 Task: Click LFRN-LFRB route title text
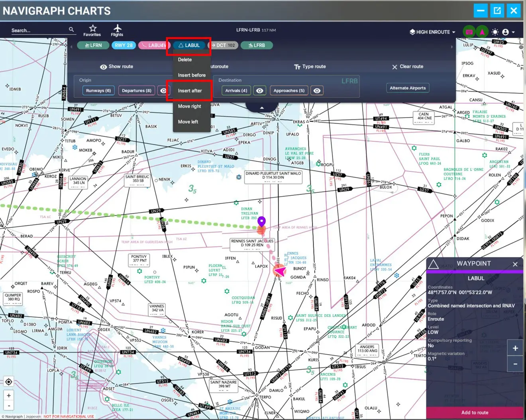[x=248, y=30]
